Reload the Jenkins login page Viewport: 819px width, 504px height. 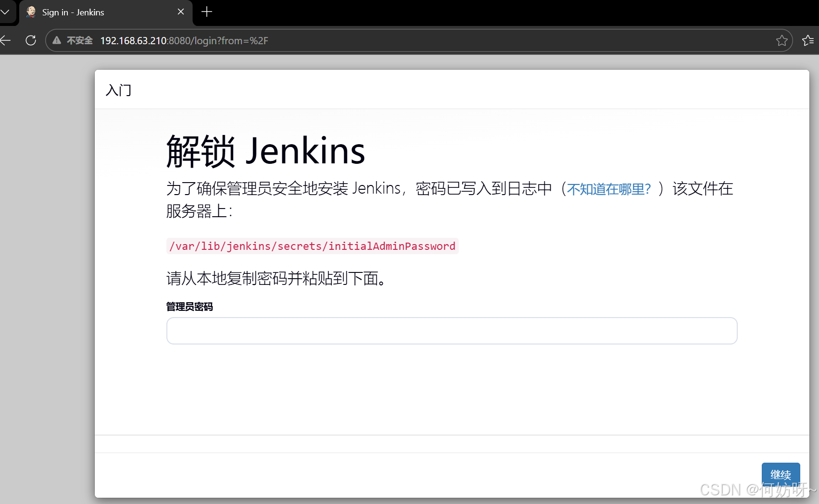tap(31, 40)
